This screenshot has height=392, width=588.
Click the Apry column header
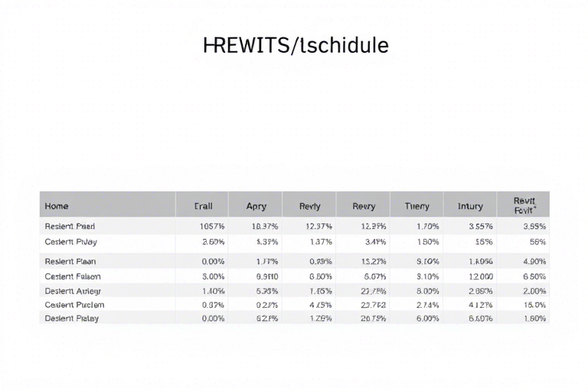(x=256, y=206)
